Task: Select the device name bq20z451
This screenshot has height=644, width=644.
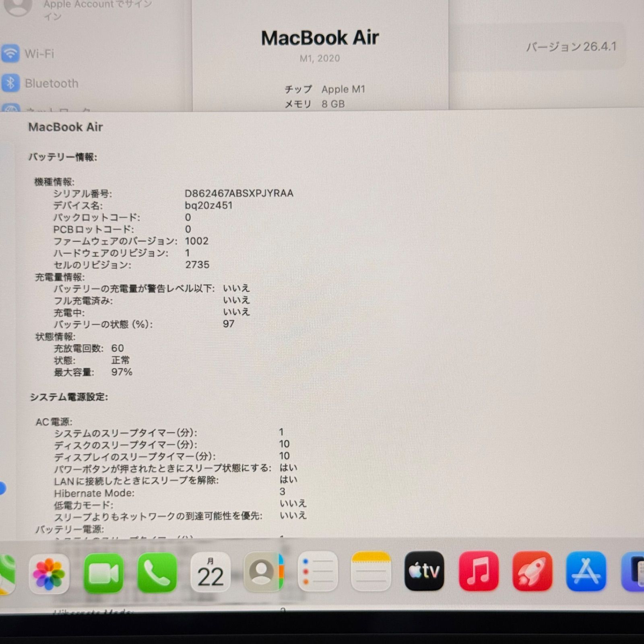Action: point(208,205)
